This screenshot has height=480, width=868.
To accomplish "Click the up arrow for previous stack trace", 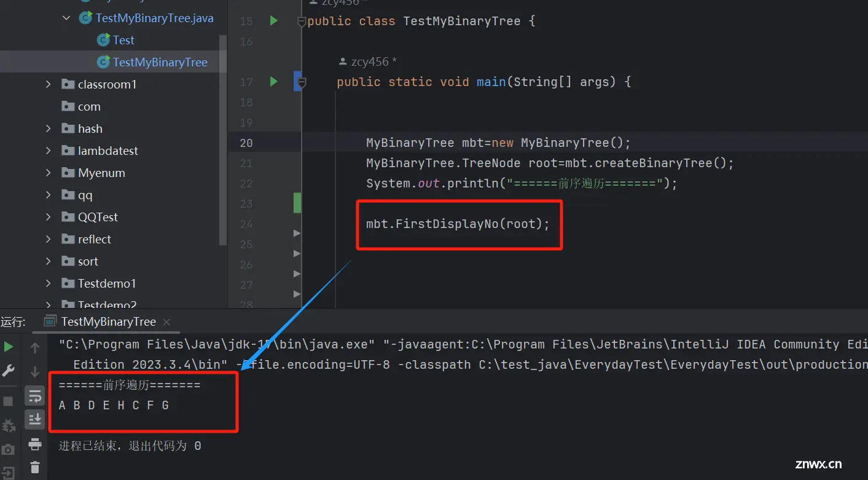I will click(35, 348).
